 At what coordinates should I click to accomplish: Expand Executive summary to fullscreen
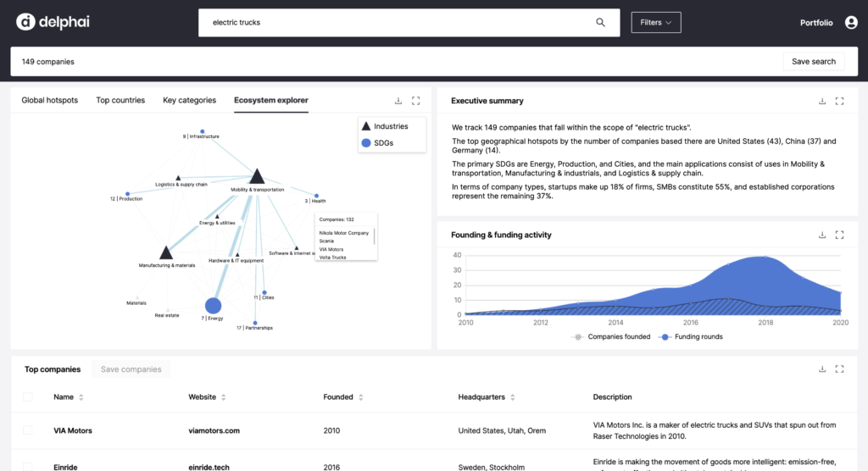[839, 102]
